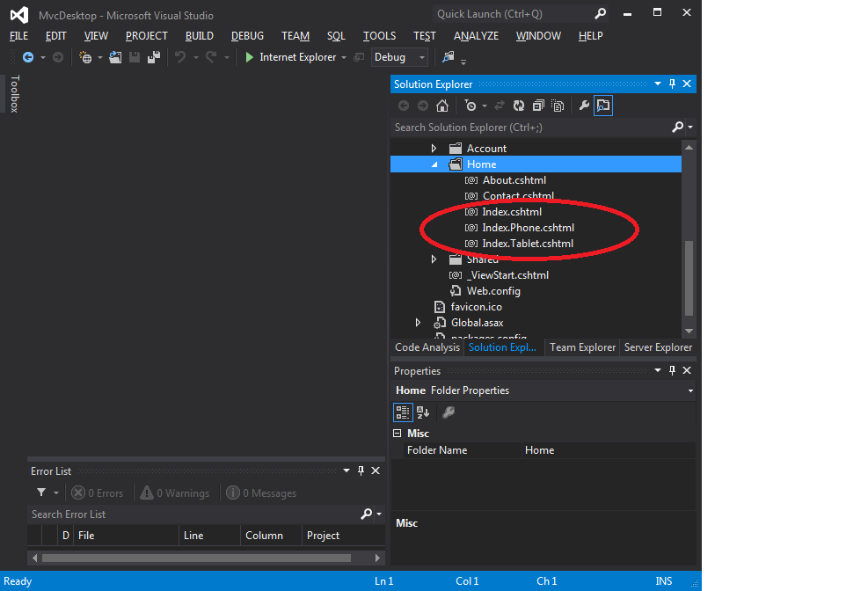The width and height of the screenshot is (868, 591).
Task: Open the Solution Explorer window options dropdown
Action: (x=658, y=84)
